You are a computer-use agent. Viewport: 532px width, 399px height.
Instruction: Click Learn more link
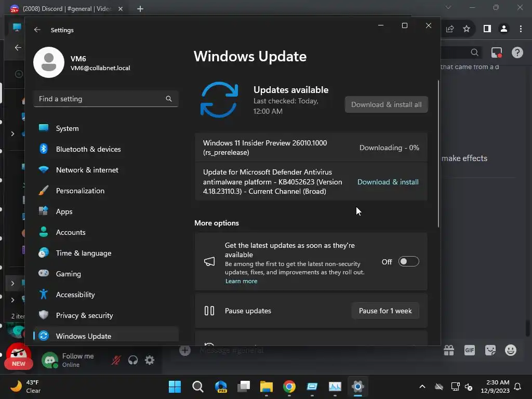click(241, 281)
